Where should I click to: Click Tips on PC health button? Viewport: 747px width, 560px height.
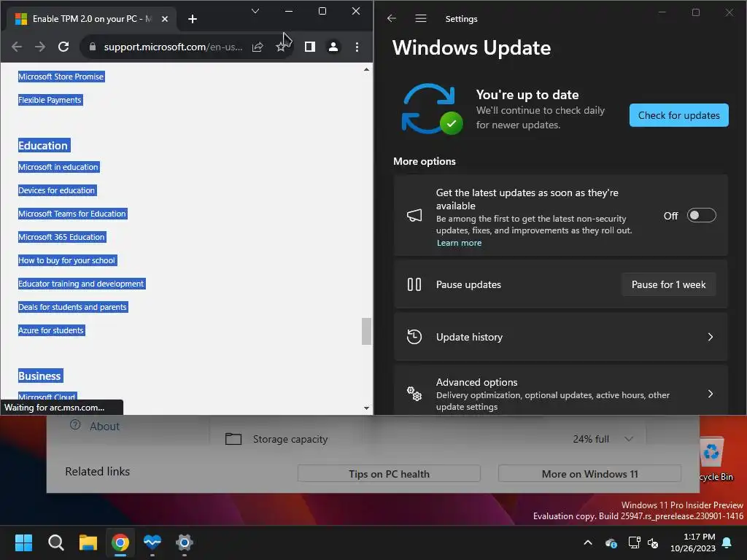[389, 474]
